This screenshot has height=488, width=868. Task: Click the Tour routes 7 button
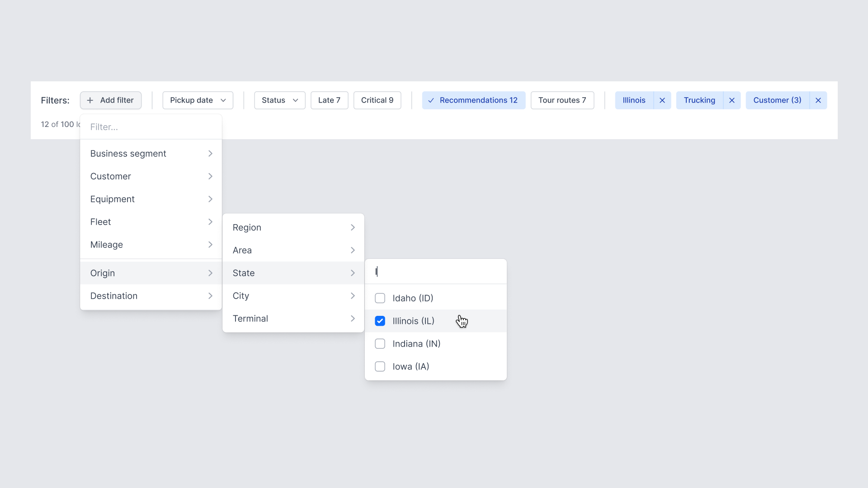(562, 100)
